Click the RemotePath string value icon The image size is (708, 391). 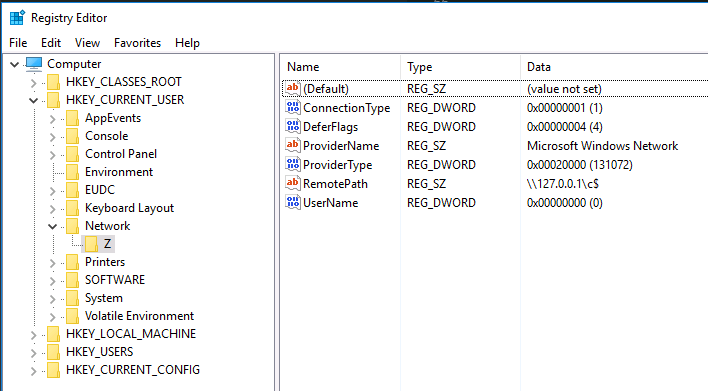(x=293, y=183)
